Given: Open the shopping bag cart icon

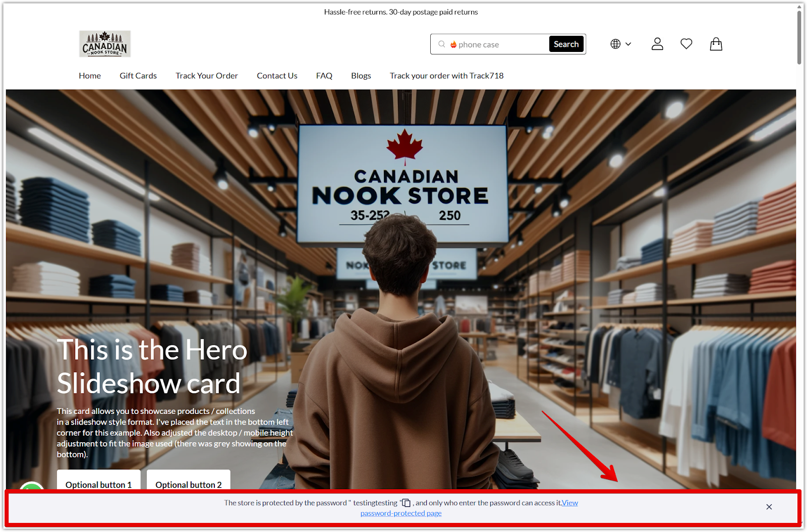Looking at the screenshot, I should [716, 44].
